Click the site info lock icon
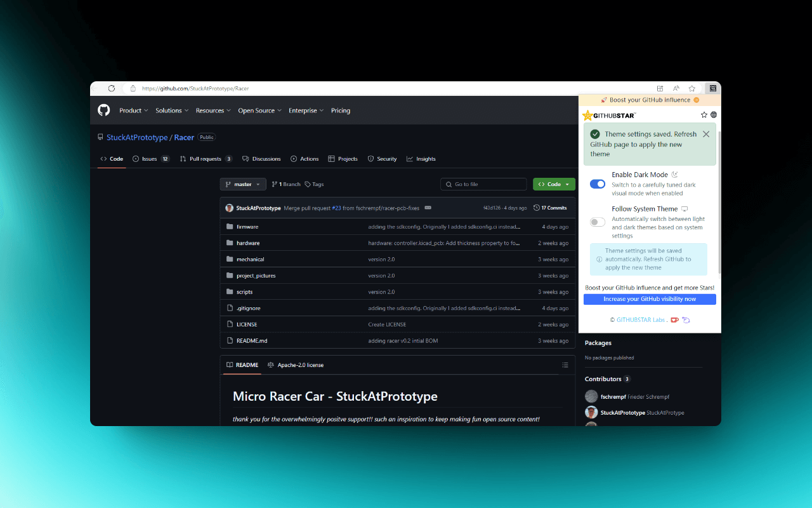Image resolution: width=812 pixels, height=508 pixels. pos(133,88)
